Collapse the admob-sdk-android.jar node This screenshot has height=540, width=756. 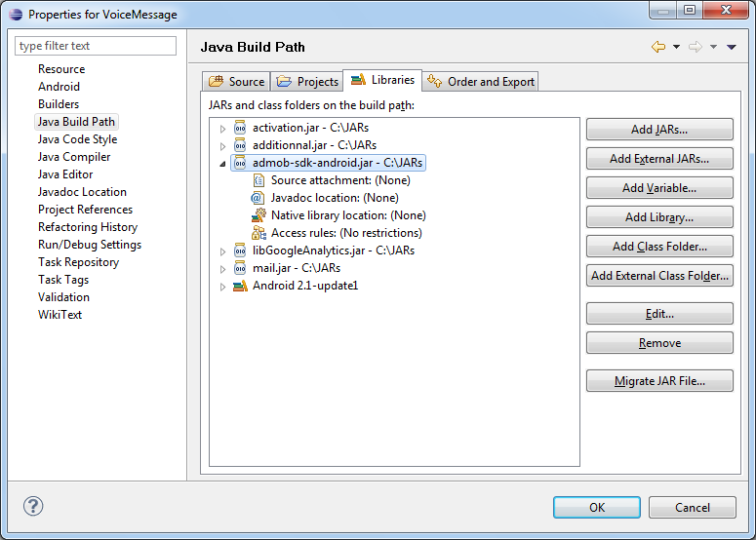pos(222,163)
